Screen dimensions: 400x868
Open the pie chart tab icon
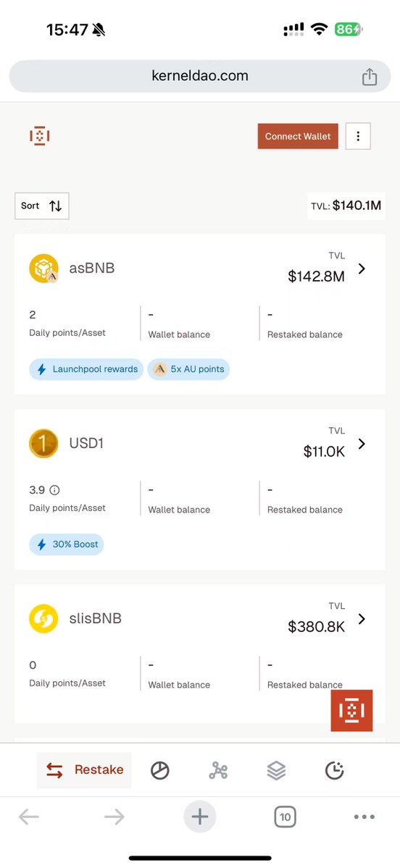160,770
